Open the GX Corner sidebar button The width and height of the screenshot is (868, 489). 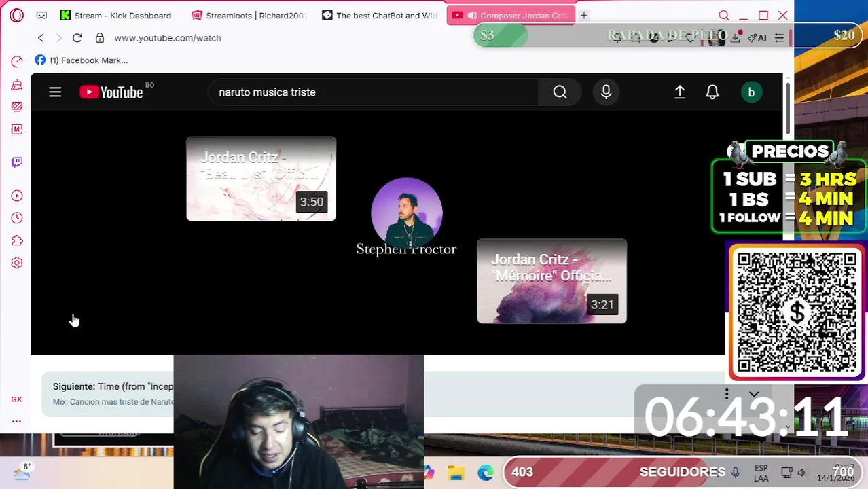pyautogui.click(x=16, y=399)
